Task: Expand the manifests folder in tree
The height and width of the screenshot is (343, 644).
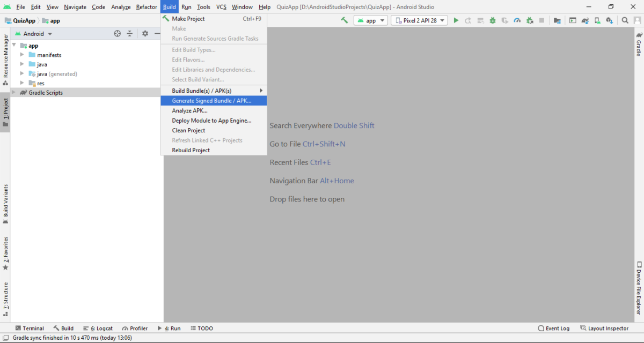Action: (22, 55)
